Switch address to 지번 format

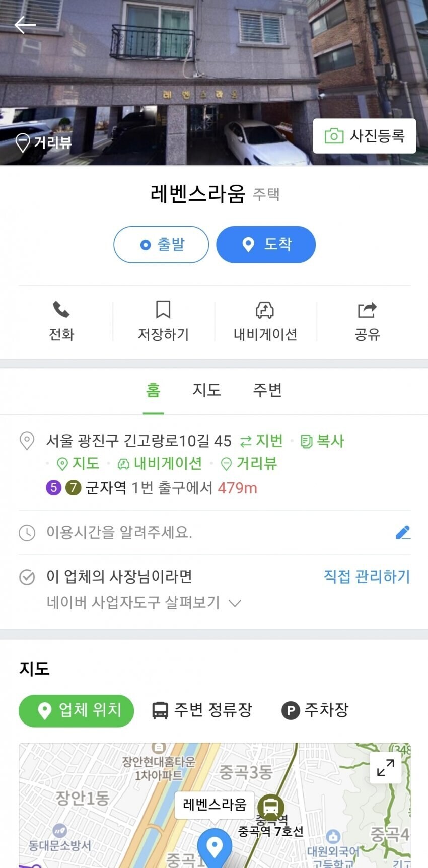261,441
